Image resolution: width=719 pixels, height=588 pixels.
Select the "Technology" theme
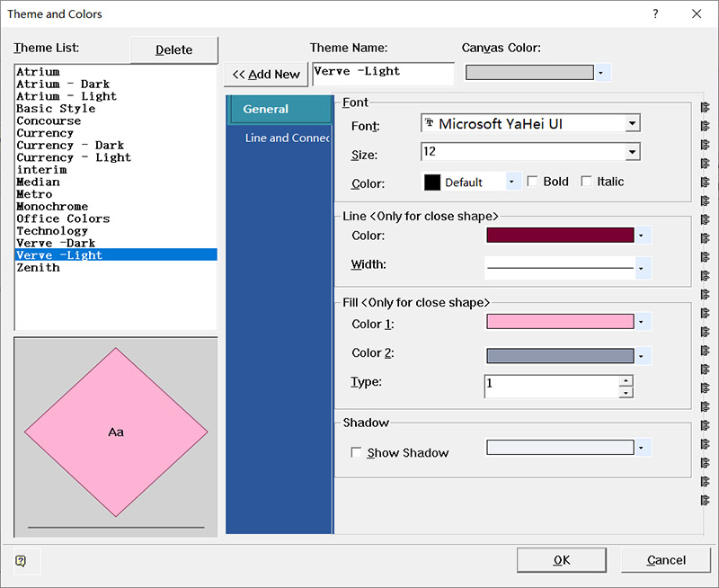[116, 231]
